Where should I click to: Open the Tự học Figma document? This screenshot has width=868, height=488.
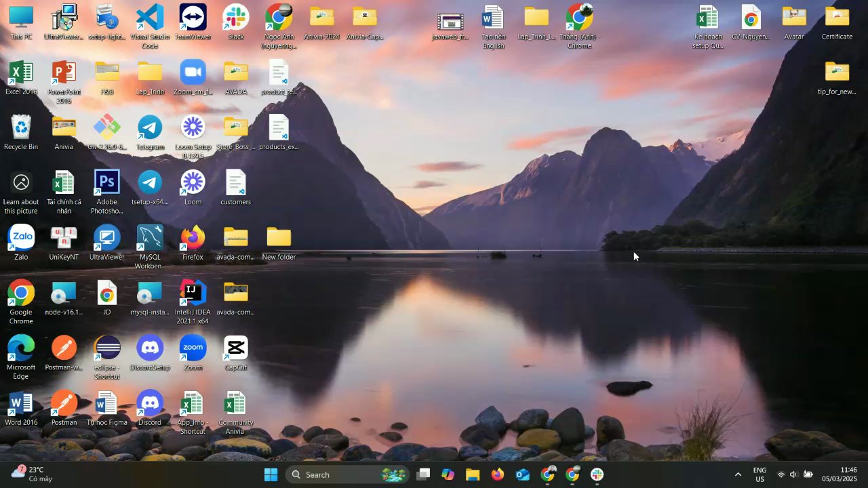[x=107, y=408]
